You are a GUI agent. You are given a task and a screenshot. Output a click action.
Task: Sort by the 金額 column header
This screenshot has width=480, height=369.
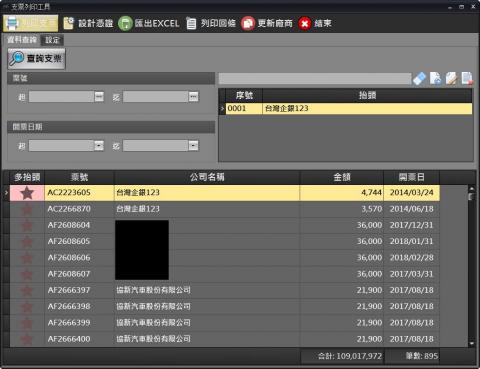click(342, 177)
